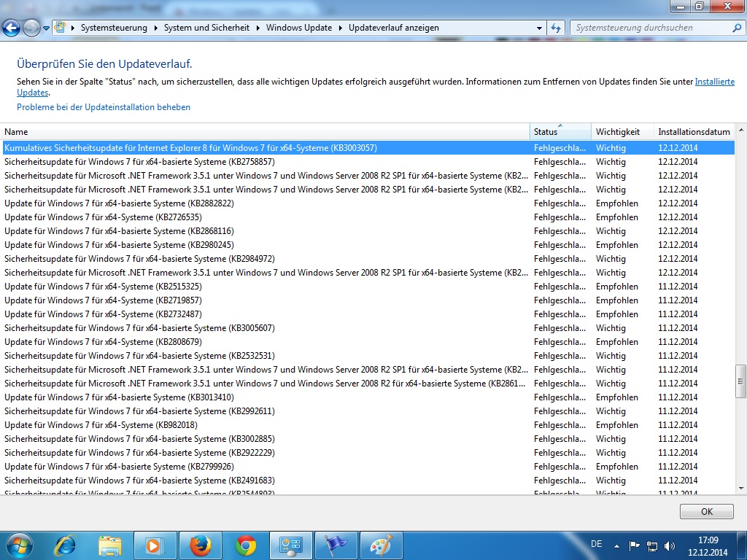Click the volume speaker tray icon

(670, 545)
